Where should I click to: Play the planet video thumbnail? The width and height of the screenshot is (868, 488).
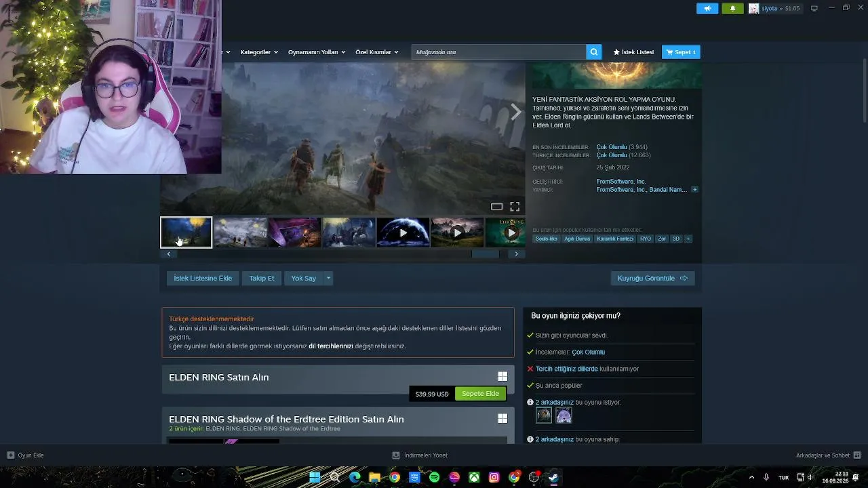point(403,232)
